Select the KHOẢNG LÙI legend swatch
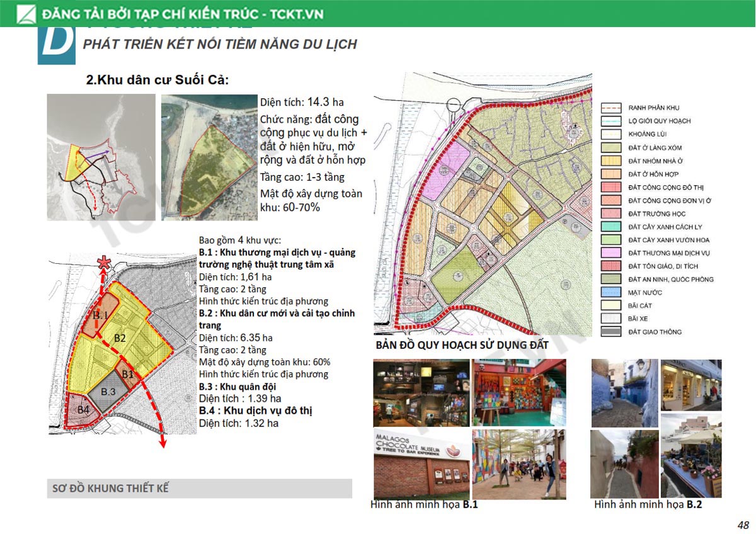 point(611,134)
